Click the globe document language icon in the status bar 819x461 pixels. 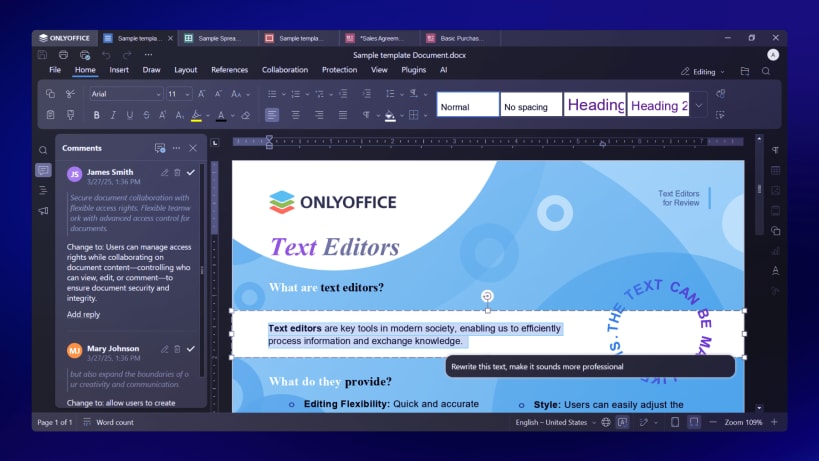[606, 422]
